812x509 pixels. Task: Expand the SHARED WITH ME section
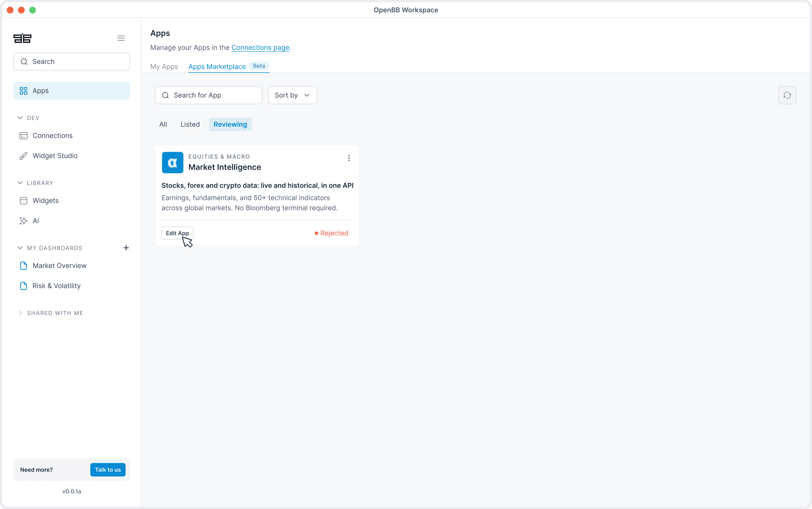point(20,313)
